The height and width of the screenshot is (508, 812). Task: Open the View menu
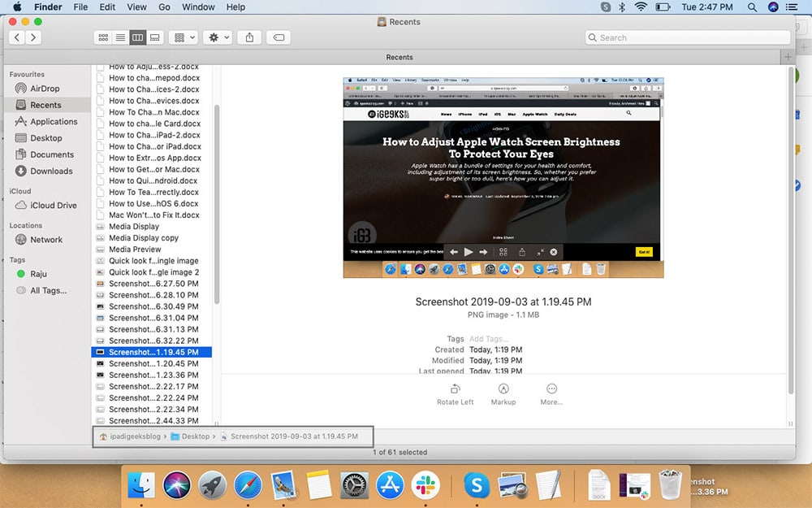point(136,7)
